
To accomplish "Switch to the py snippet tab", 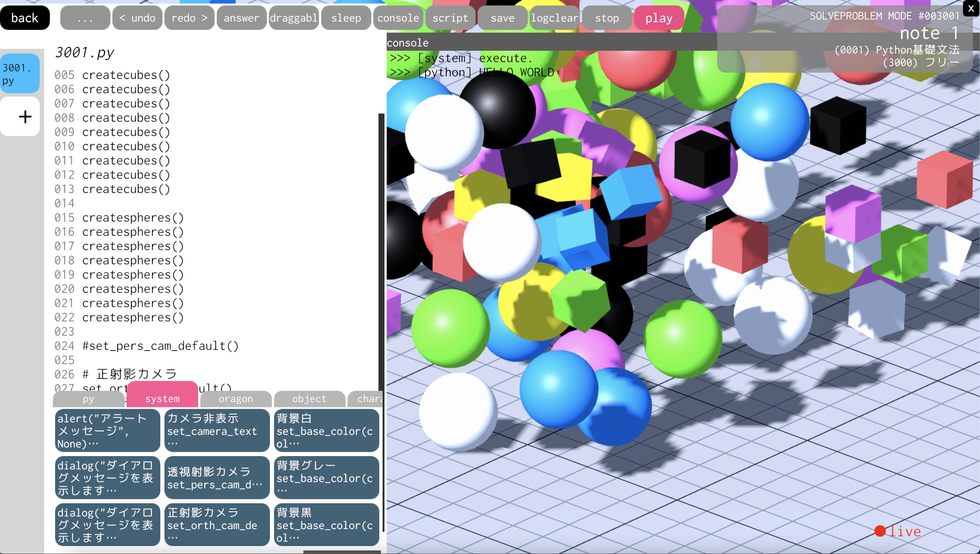I will coord(88,399).
